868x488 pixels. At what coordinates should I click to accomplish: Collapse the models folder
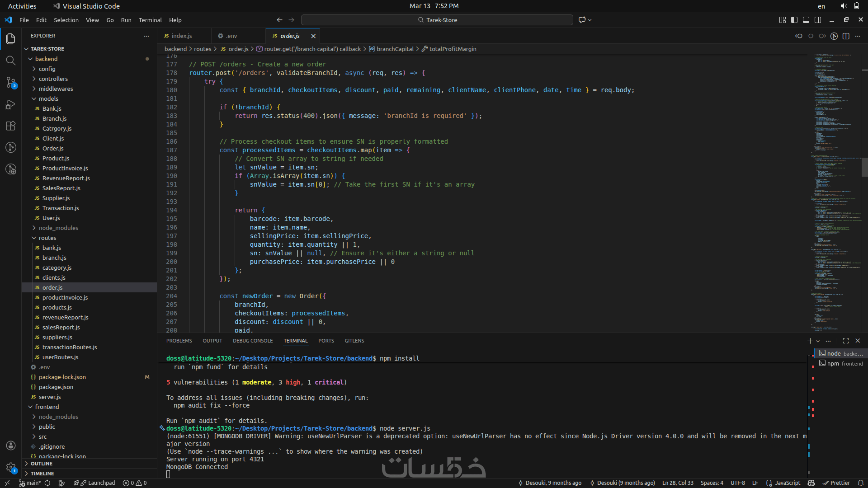[48, 99]
